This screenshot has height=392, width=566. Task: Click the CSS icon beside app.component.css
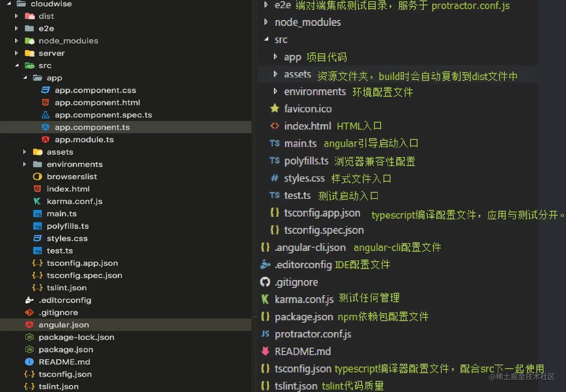[x=46, y=90]
